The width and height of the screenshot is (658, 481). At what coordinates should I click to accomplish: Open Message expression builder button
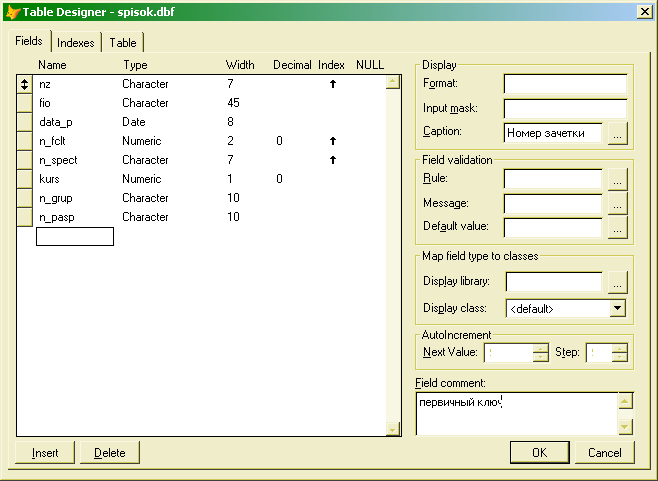[x=617, y=203]
